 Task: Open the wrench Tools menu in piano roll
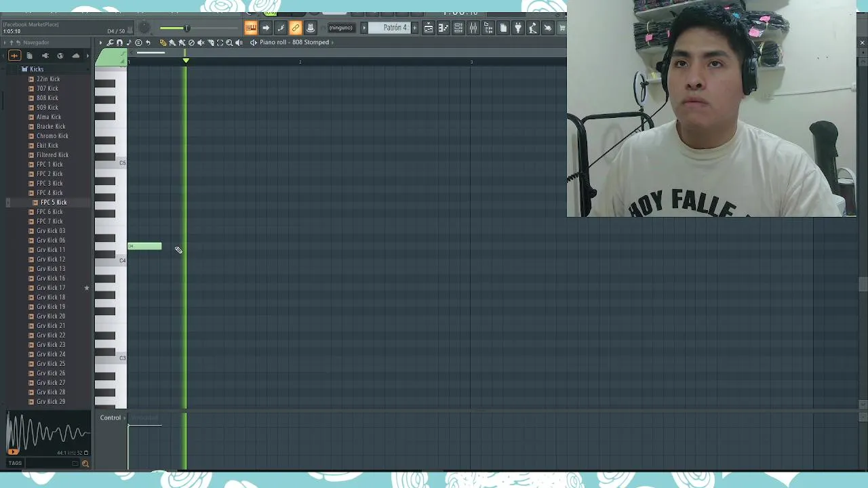pos(110,42)
